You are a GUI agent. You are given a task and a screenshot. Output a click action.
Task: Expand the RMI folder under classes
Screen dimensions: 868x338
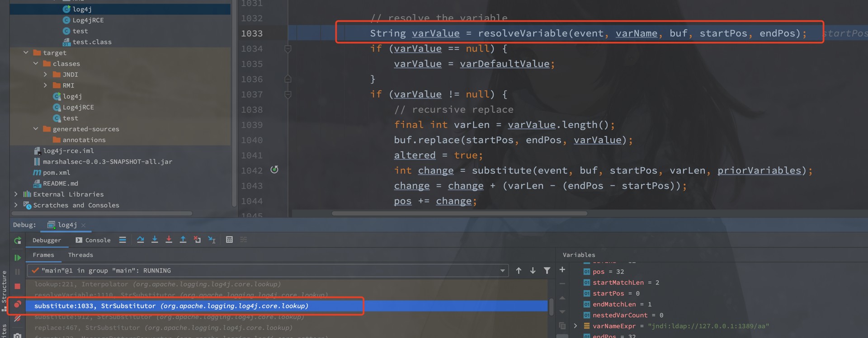click(45, 85)
